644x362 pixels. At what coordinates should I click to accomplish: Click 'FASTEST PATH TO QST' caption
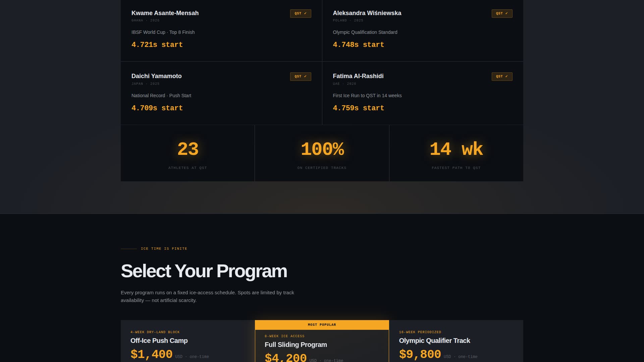(x=456, y=168)
